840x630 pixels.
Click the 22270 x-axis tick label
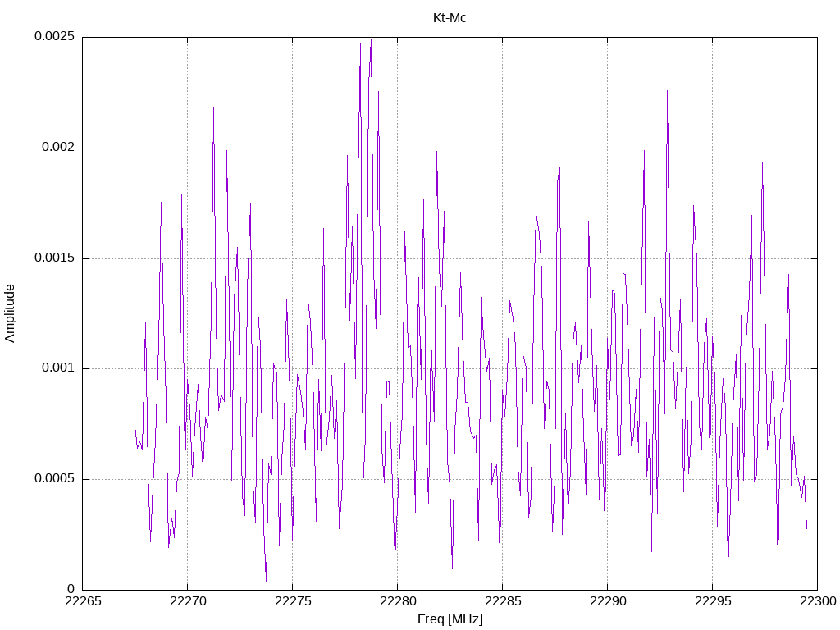[x=188, y=601]
